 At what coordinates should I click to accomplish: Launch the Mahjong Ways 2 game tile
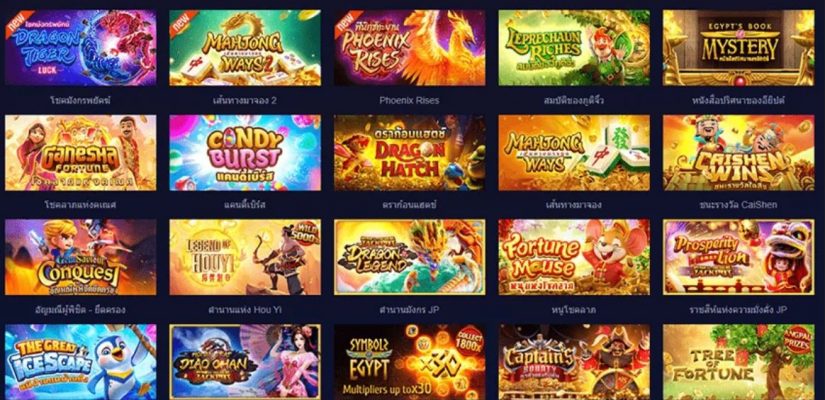point(245,48)
